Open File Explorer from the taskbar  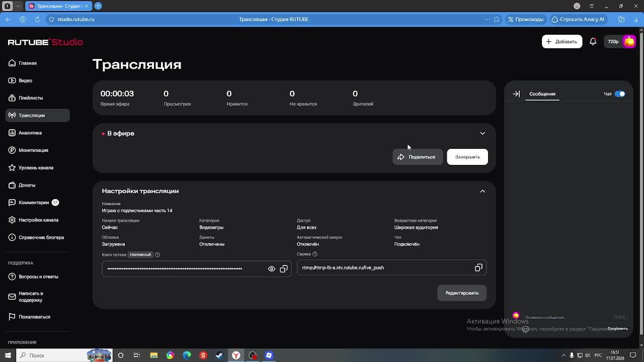click(x=153, y=355)
